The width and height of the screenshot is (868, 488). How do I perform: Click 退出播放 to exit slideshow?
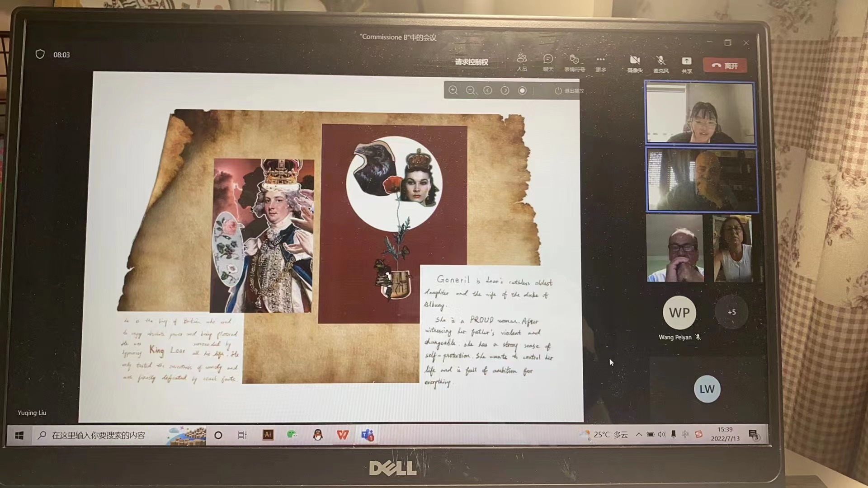[x=569, y=91]
